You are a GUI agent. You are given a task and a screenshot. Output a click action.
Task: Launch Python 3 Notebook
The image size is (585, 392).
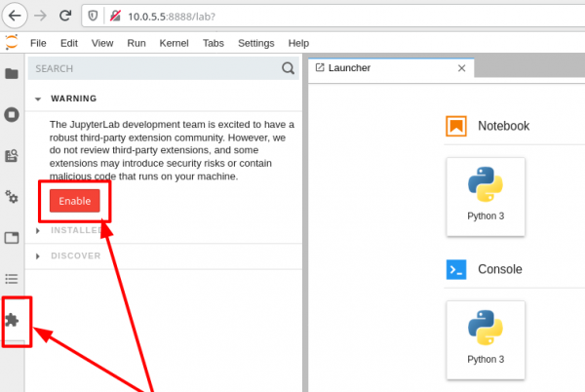(486, 196)
